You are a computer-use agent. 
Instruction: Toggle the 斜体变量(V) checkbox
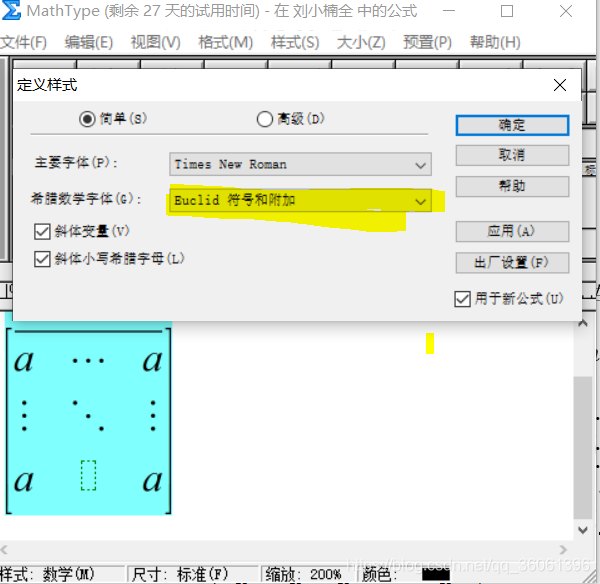pyautogui.click(x=42, y=232)
